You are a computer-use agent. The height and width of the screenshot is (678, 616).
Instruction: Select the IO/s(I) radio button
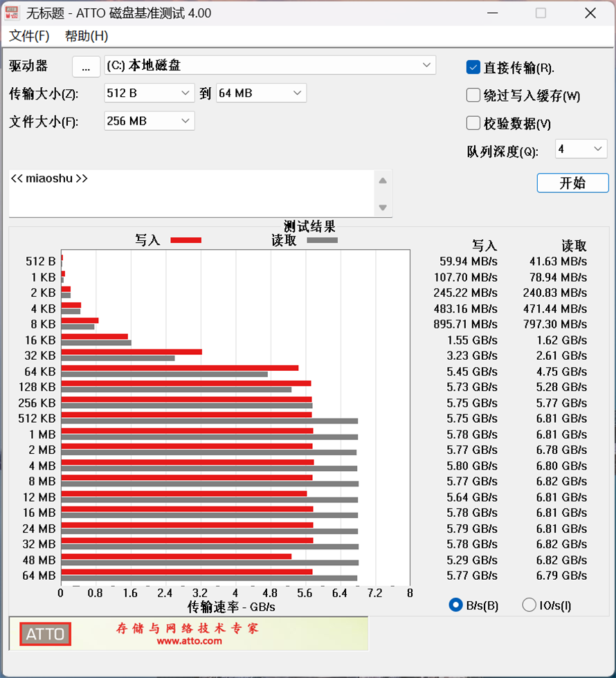tap(529, 605)
